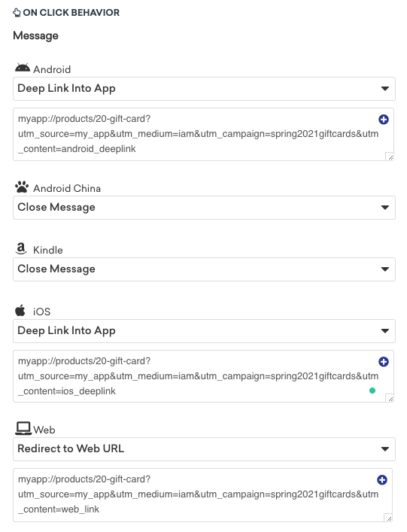
Task: Open the iOS Deep Link Into App dropdown
Action: coord(204,331)
